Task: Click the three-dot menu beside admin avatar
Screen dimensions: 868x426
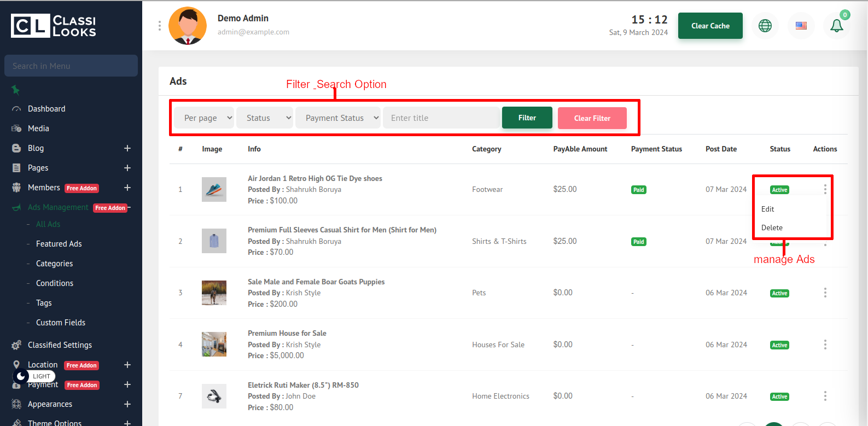Action: [159, 26]
